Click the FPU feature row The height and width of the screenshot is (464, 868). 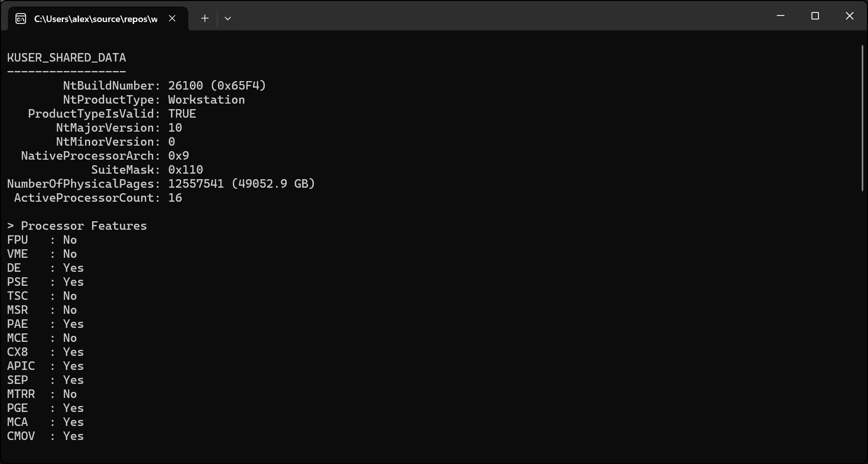click(42, 240)
